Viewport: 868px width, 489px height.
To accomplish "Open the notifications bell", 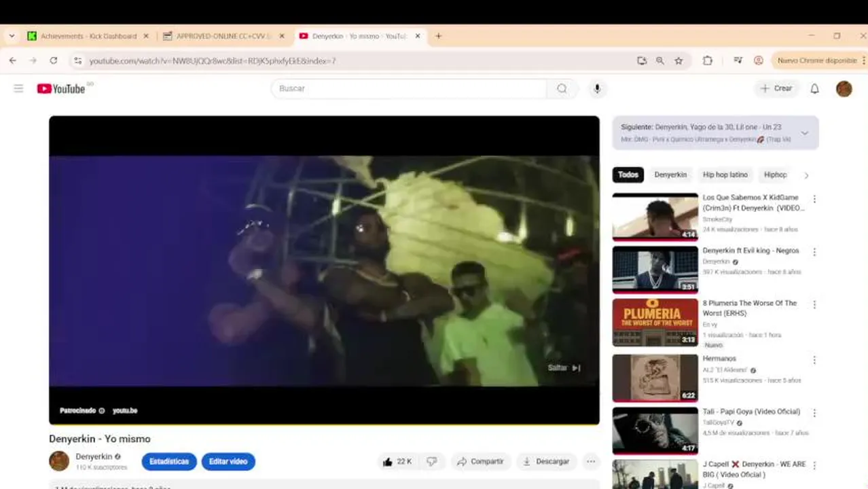I will (x=814, y=88).
